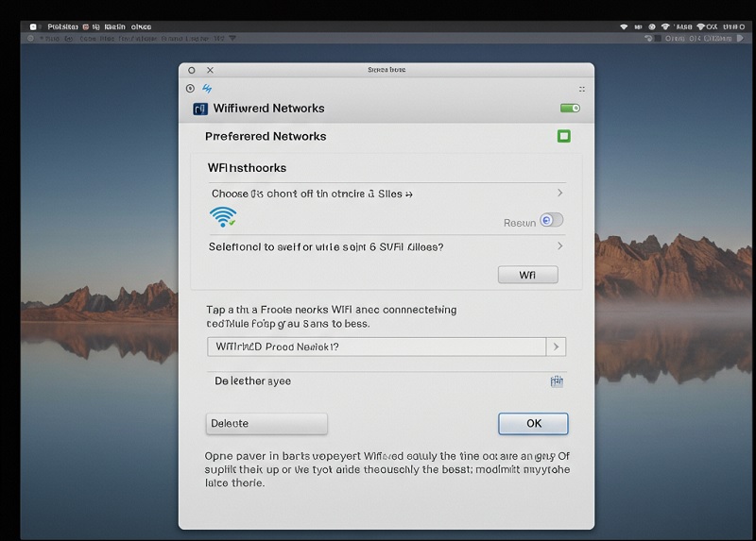756x541 pixels.
Task: Open the 'Prokskar' menu in the menu bar
Action: point(62,27)
